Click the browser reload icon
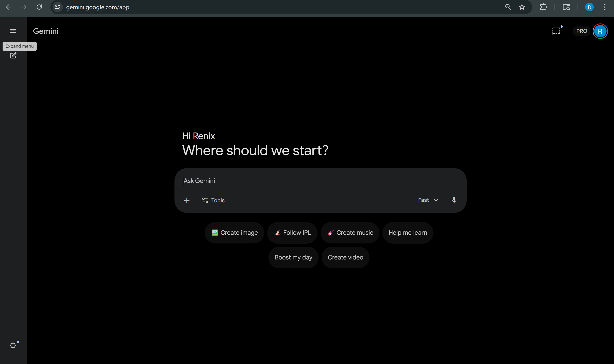The image size is (614, 364). pyautogui.click(x=39, y=7)
